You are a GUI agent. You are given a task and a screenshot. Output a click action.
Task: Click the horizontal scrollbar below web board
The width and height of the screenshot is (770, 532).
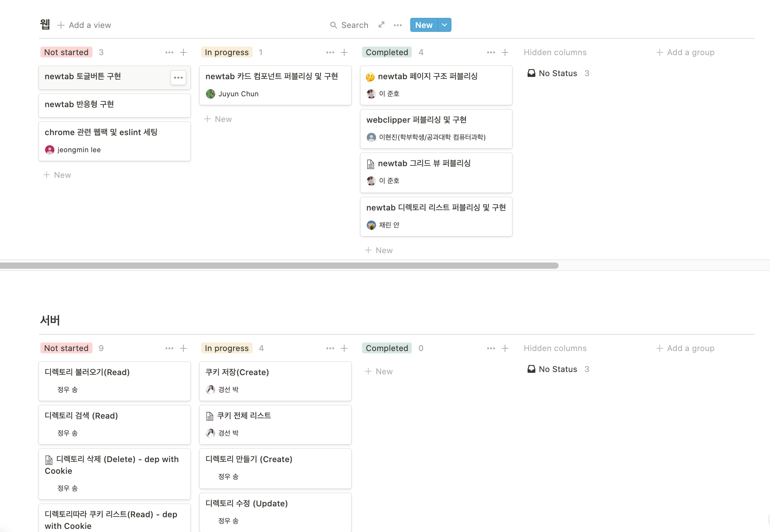pos(279,266)
